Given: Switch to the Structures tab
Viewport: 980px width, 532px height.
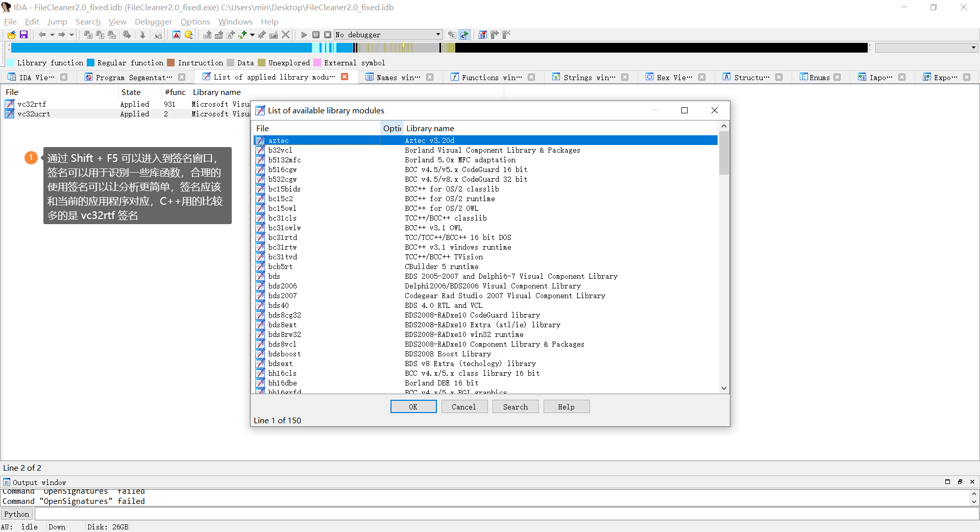Looking at the screenshot, I should click(x=752, y=77).
